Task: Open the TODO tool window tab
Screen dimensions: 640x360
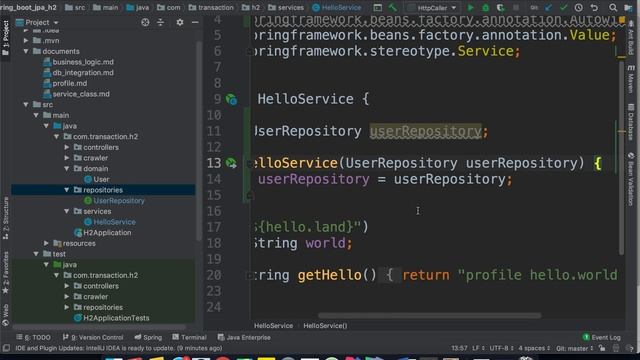Action: click(x=33, y=338)
